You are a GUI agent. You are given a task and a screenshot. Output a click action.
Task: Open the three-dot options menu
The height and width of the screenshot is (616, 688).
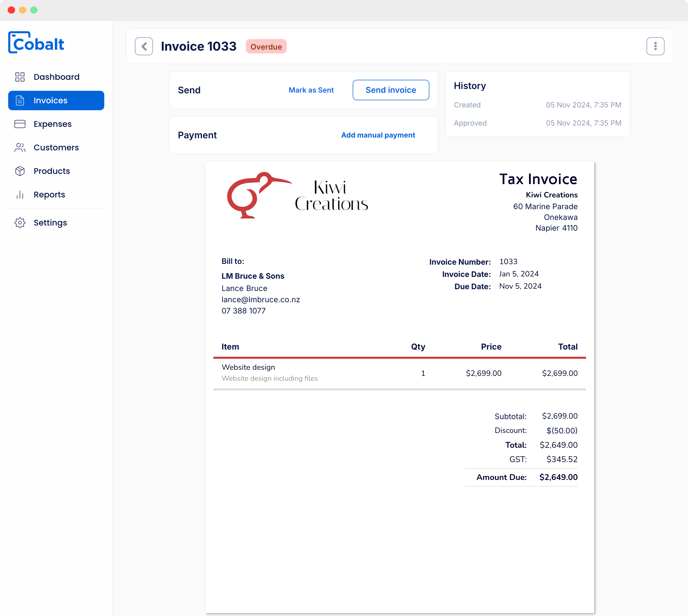pyautogui.click(x=656, y=46)
